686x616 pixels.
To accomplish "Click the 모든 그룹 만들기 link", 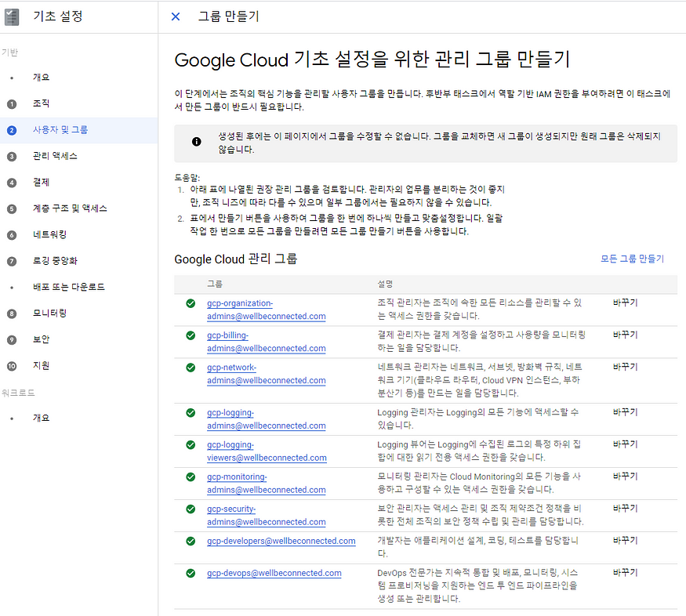I will [632, 259].
